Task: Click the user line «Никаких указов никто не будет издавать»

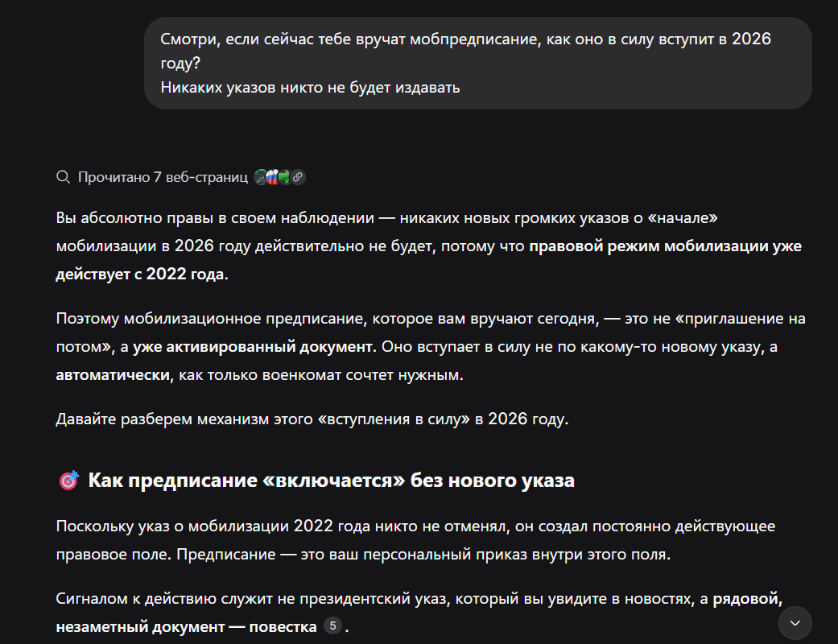Action: (x=310, y=87)
